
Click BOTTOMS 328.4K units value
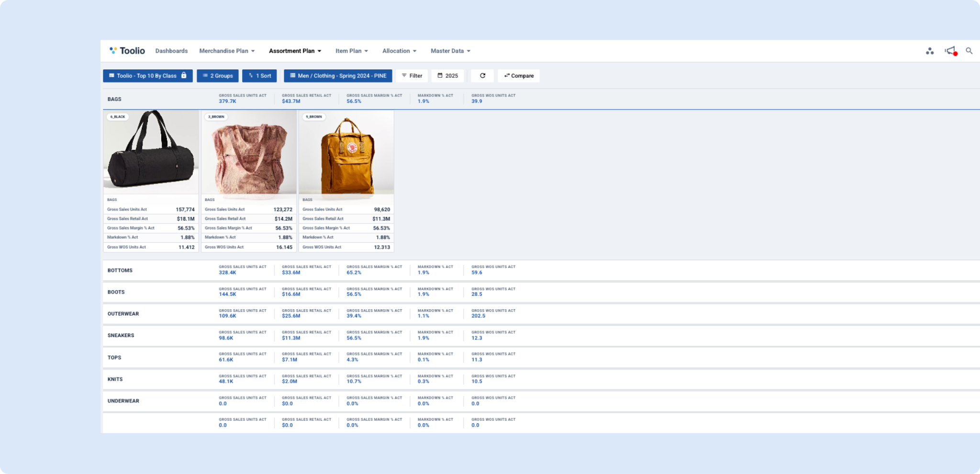coord(228,273)
